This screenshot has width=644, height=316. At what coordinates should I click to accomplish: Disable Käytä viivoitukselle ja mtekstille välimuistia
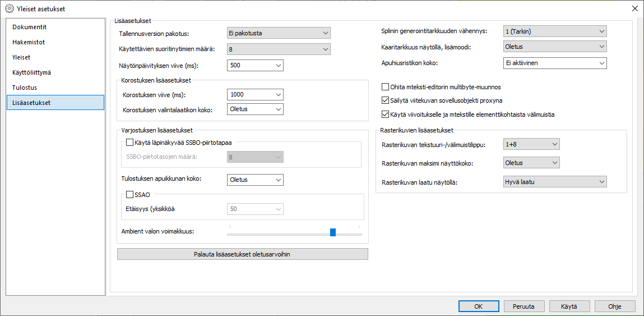[x=385, y=115]
